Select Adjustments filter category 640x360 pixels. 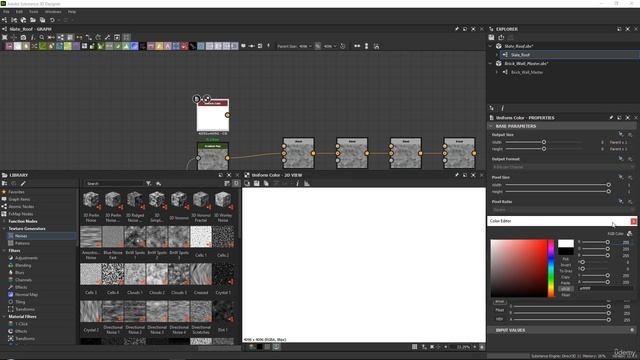click(x=26, y=258)
